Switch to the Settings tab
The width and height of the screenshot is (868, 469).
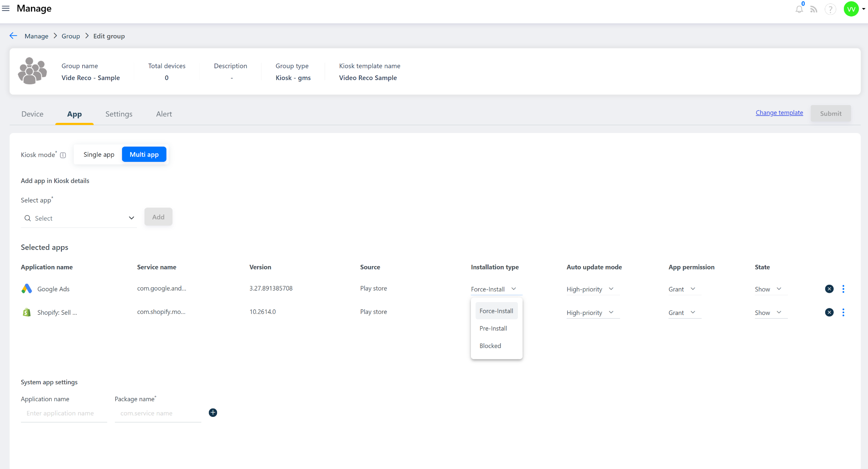click(x=119, y=114)
